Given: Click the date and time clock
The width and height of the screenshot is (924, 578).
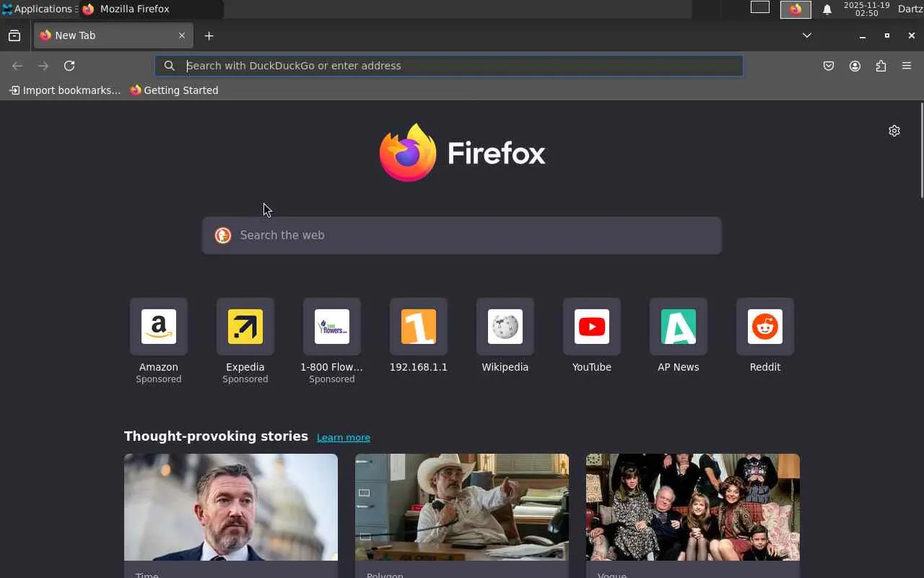Looking at the screenshot, I should tap(867, 9).
